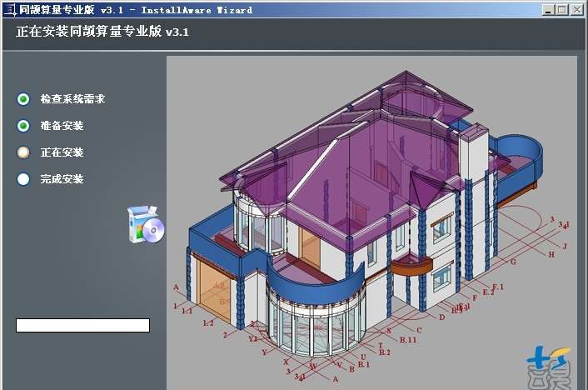This screenshot has width=588, height=390.
Task: Maximize the InstallAware Wizard window
Action: pos(562,10)
